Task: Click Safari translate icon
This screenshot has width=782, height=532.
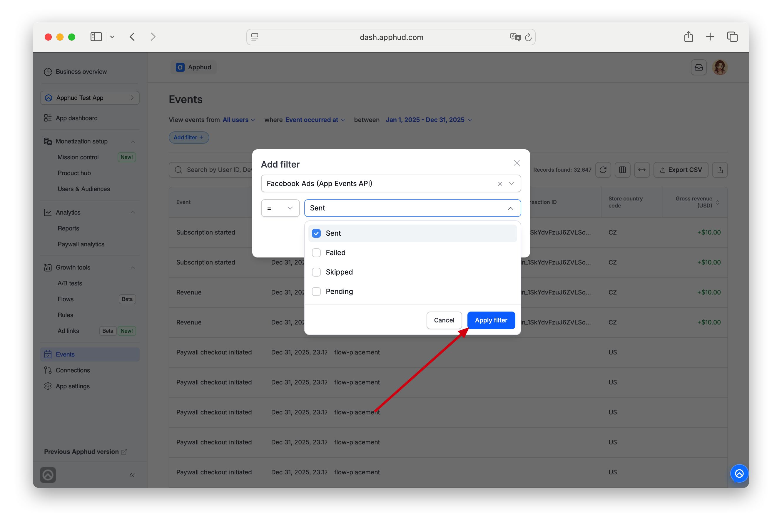Action: pos(515,37)
